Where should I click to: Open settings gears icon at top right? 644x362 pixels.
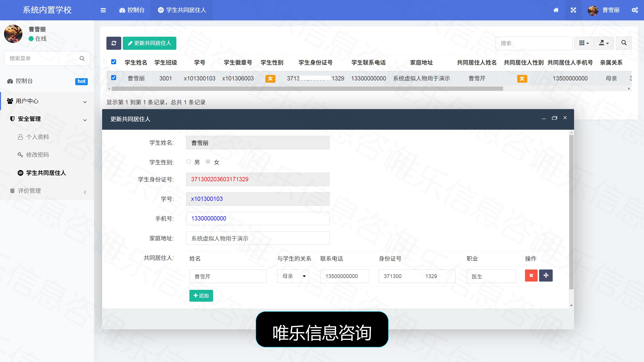pos(635,10)
